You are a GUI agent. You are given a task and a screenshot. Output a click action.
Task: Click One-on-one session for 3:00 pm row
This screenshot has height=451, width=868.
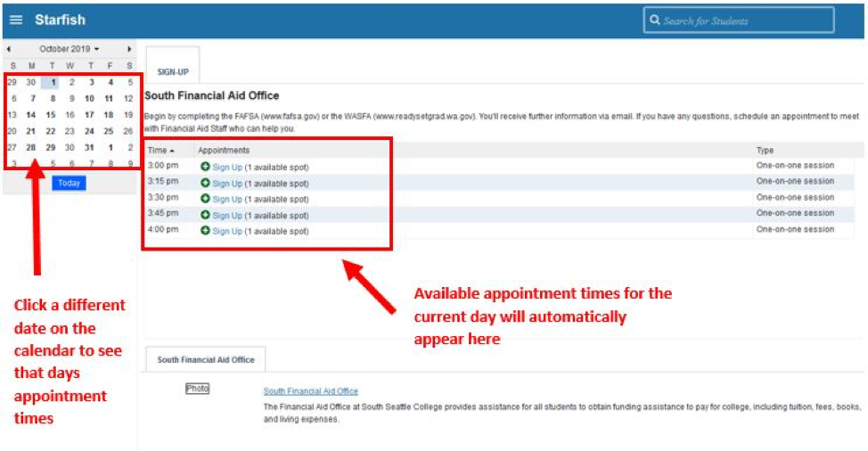click(x=795, y=166)
